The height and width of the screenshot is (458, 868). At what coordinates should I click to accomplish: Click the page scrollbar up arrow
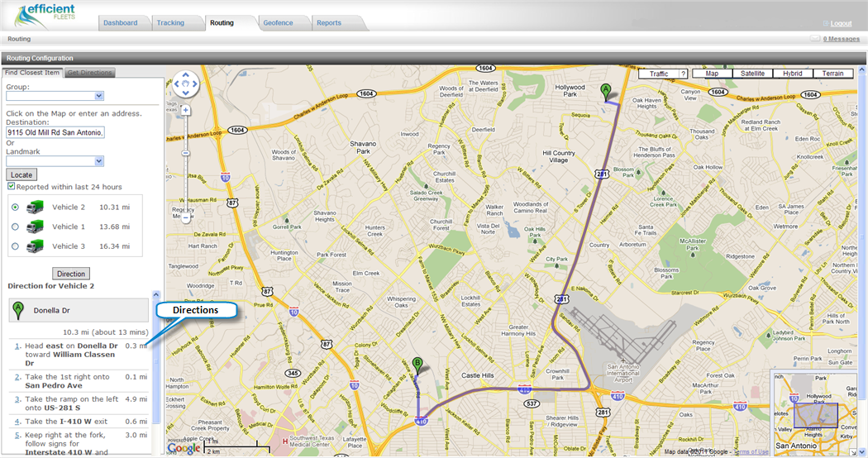[x=862, y=70]
